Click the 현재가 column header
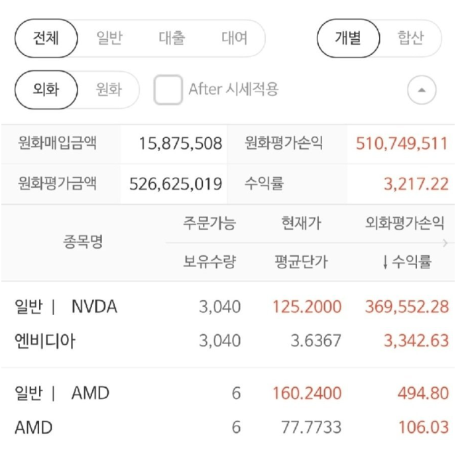The image size is (462, 476). 301,223
